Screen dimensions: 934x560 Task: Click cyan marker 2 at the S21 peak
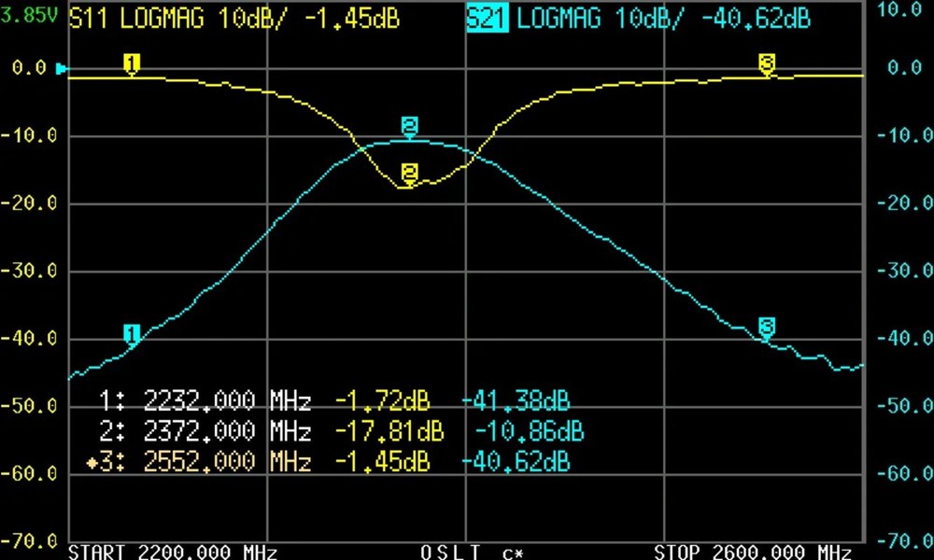[409, 126]
